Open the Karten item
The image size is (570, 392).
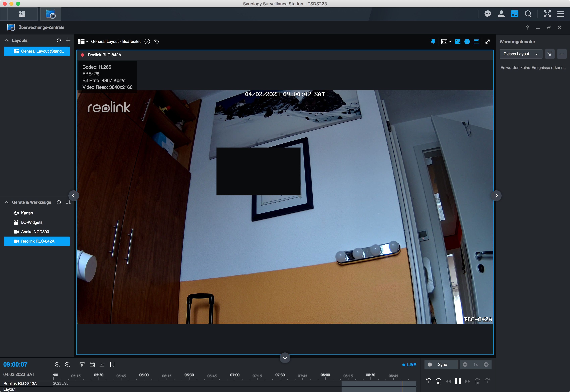(x=27, y=213)
